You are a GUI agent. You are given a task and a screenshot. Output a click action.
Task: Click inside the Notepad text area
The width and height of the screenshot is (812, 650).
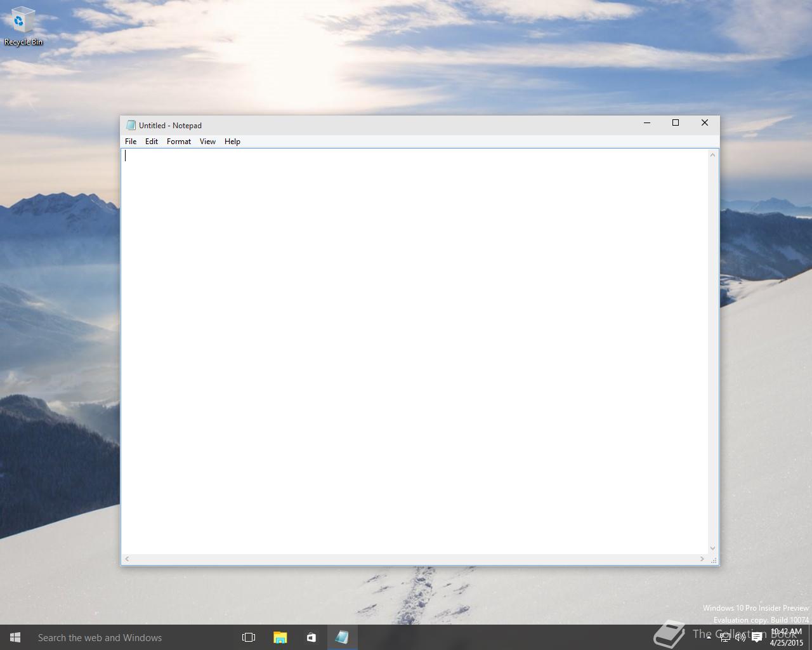point(415,351)
